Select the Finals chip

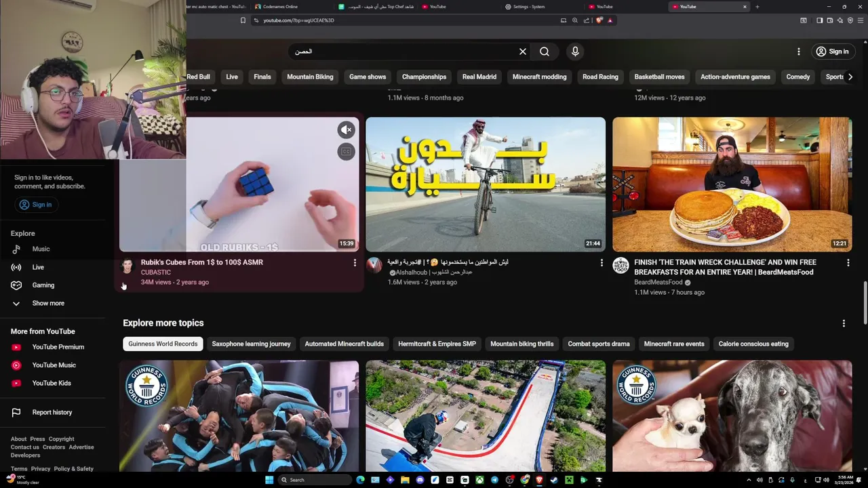[262, 77]
